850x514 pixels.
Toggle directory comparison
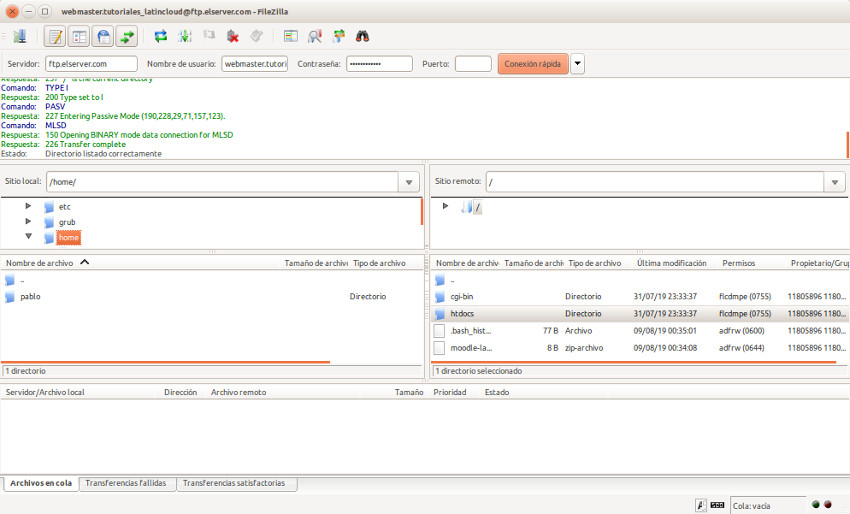[314, 36]
